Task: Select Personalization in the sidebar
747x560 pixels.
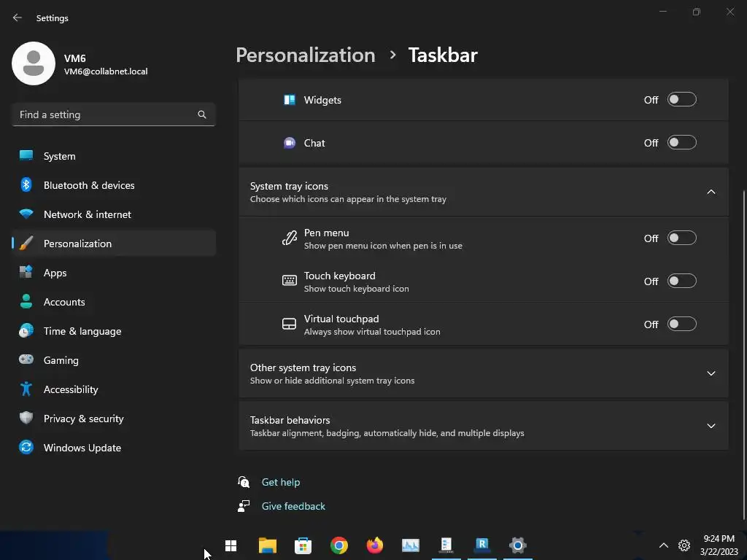Action: [113, 244]
